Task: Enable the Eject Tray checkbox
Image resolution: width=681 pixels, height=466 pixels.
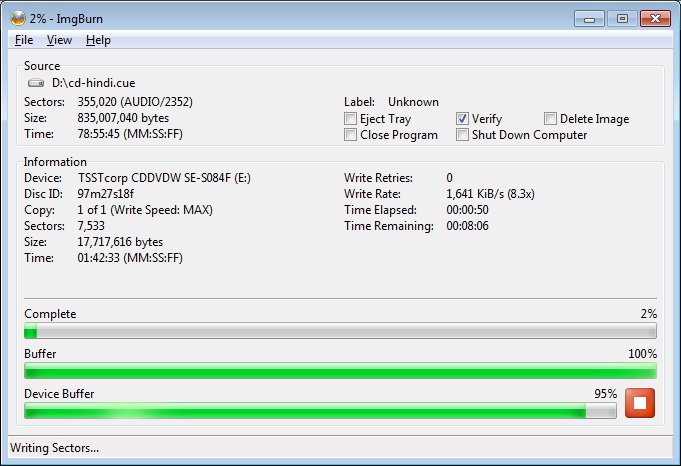Action: pos(350,119)
